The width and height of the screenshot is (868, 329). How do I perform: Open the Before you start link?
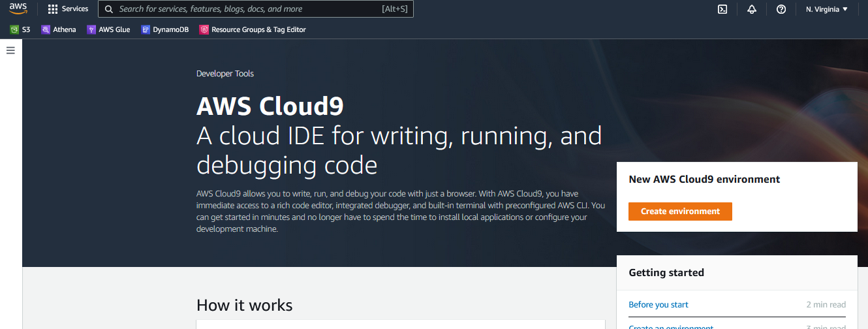(659, 305)
